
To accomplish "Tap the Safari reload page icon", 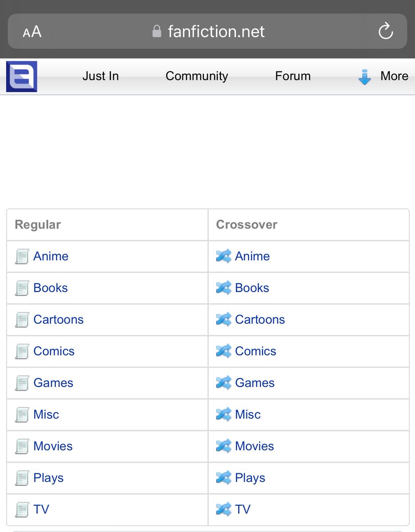I will pyautogui.click(x=386, y=31).
